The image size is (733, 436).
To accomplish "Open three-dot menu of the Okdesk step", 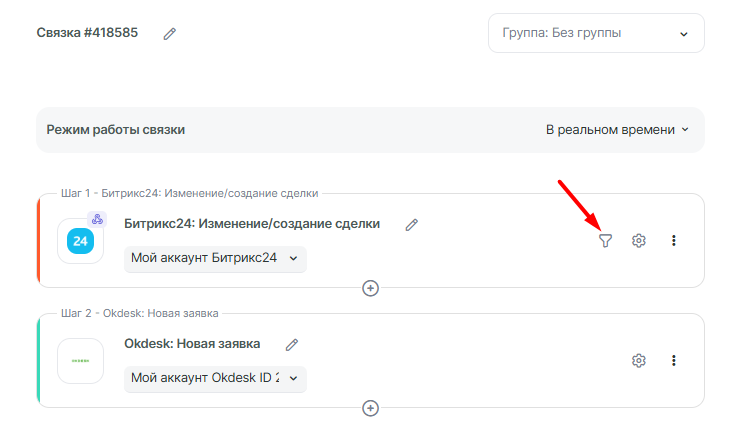I will click(674, 360).
